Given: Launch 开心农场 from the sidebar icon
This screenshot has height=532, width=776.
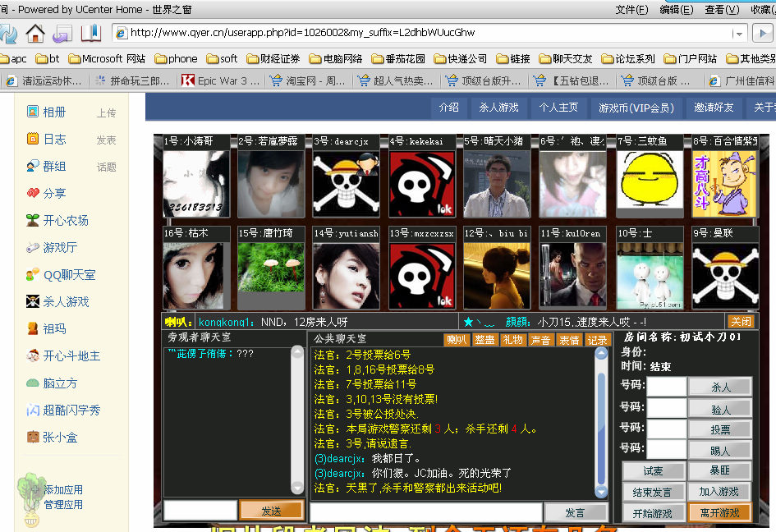Looking at the screenshot, I should (33, 220).
